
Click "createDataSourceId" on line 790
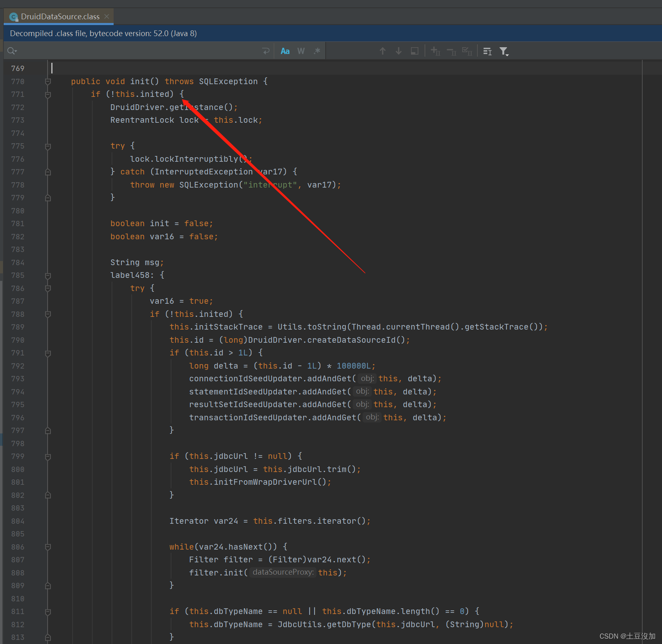click(x=352, y=340)
